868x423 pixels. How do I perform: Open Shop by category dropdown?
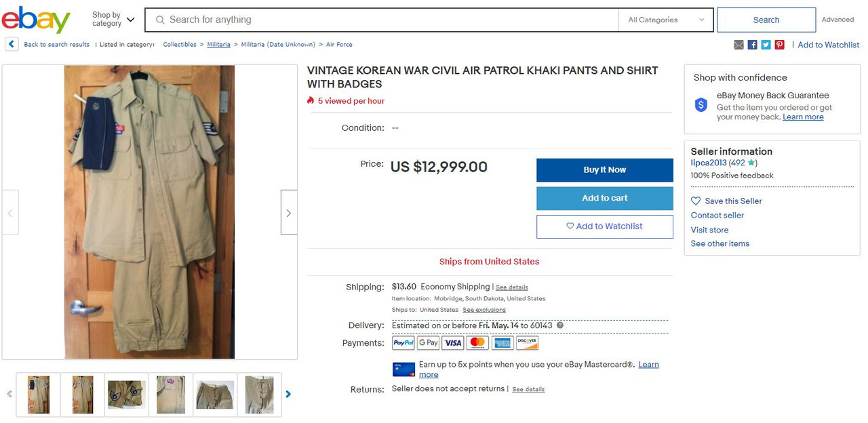[x=113, y=20]
